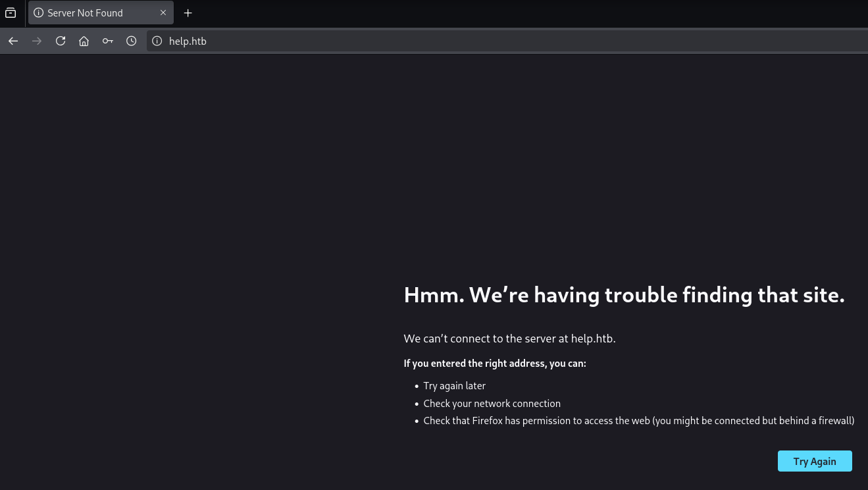
Task: Click the 'Hmm. We're having trouble' heading
Action: pyautogui.click(x=623, y=295)
